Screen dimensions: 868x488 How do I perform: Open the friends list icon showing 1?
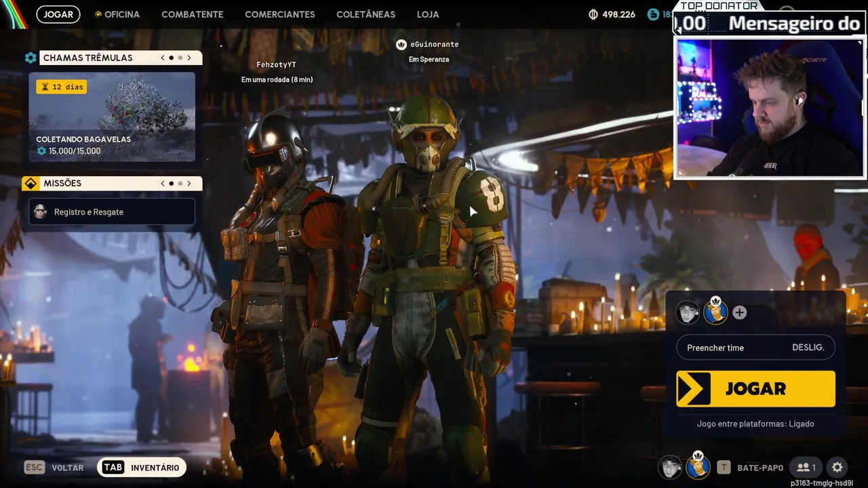(806, 467)
